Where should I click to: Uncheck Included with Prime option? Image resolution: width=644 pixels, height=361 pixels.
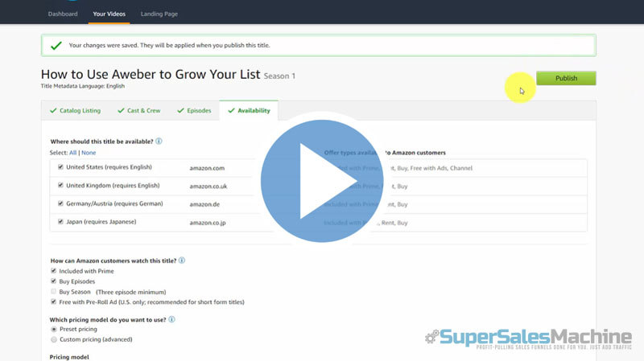[x=54, y=272]
